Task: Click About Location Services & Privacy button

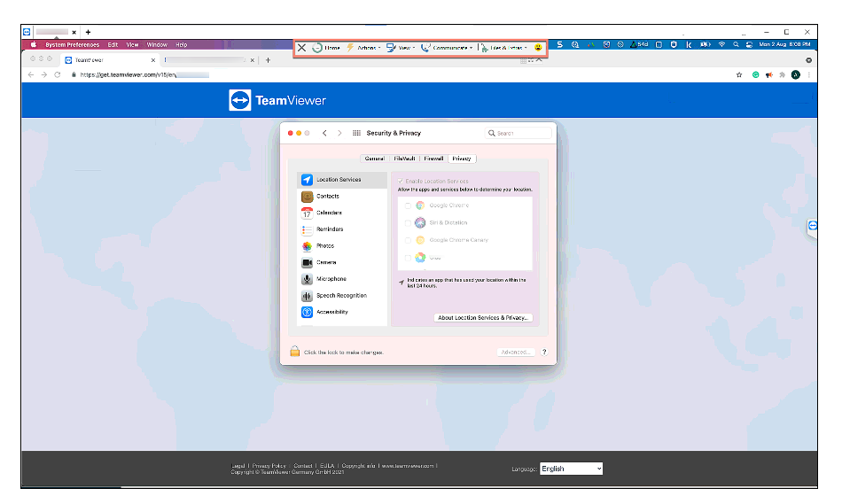Action: click(483, 318)
